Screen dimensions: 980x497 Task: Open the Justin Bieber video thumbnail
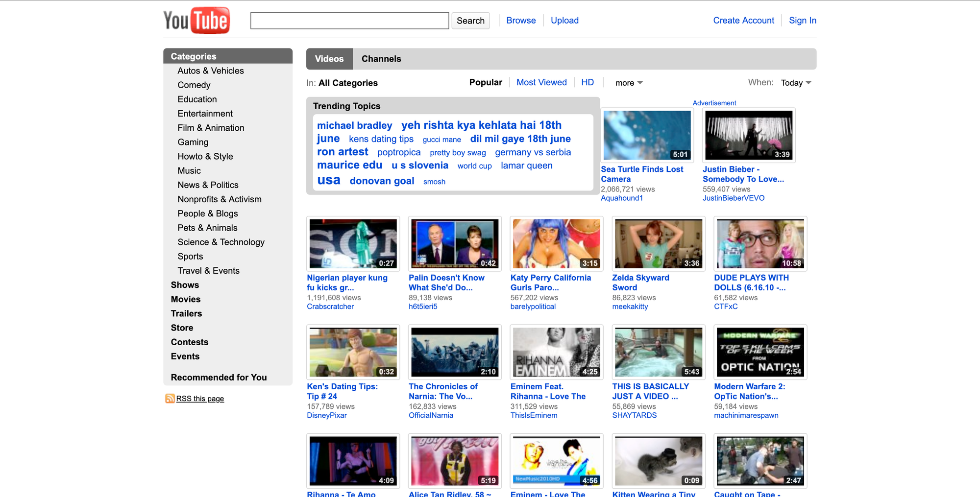pos(748,135)
